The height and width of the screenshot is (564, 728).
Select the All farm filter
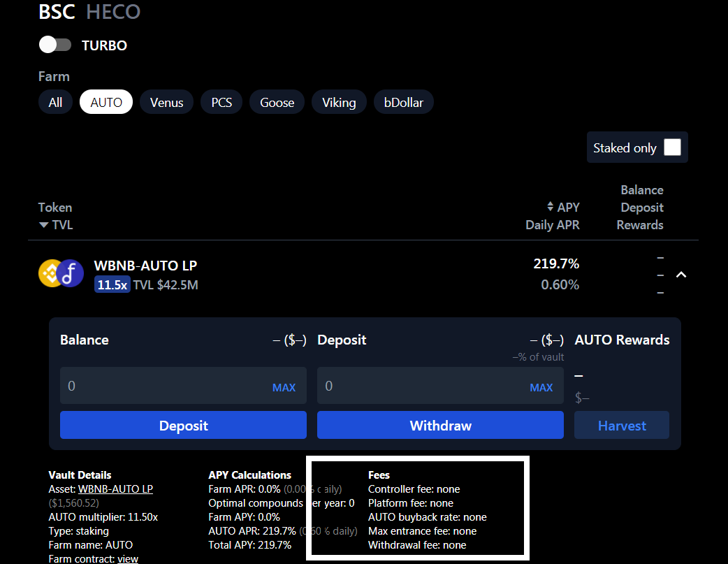(x=55, y=102)
